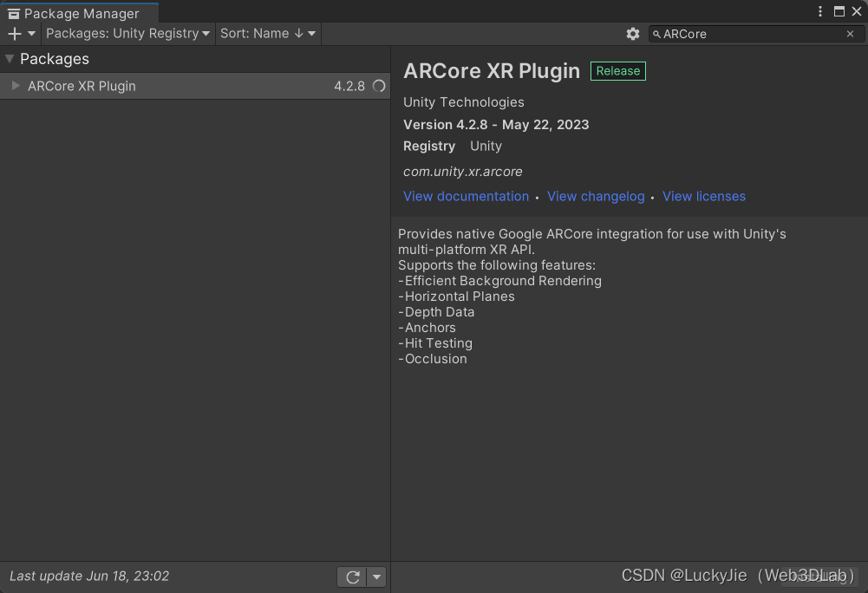Screen dimensions: 868x593
Task: Click the Depth Data feature line
Action: coord(436,312)
